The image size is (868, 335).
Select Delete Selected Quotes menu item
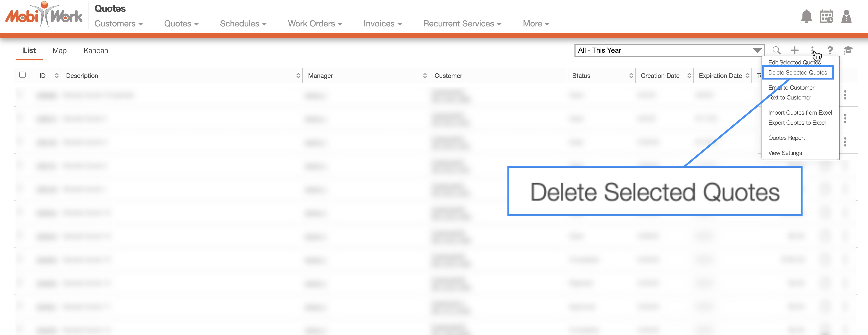(797, 73)
